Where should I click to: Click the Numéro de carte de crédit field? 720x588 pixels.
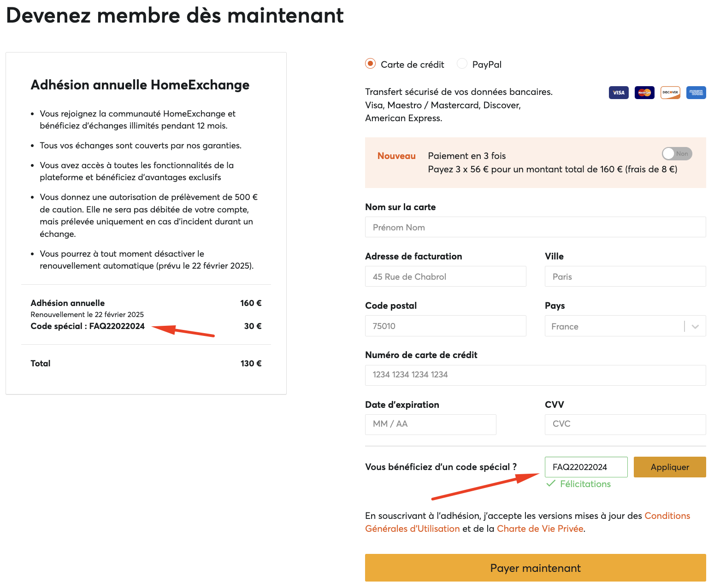click(535, 375)
